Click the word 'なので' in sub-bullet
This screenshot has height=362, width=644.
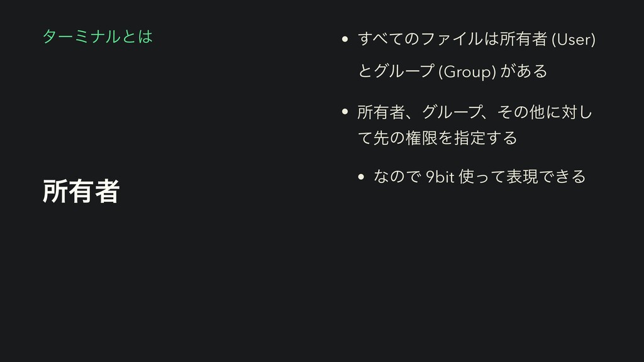[x=396, y=177]
